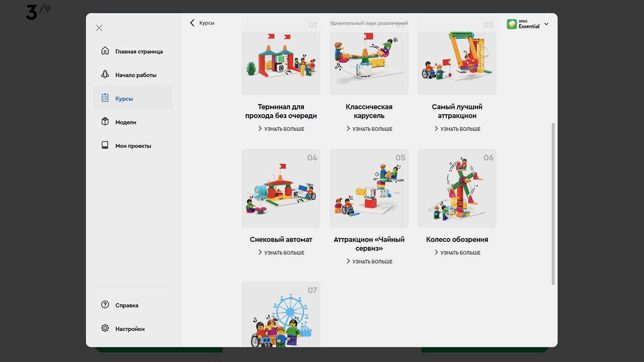Open lesson 05 Аттракцион «Чайный сервиз» thumbnail
Screen dimensions: 644x362
[x=369, y=189]
